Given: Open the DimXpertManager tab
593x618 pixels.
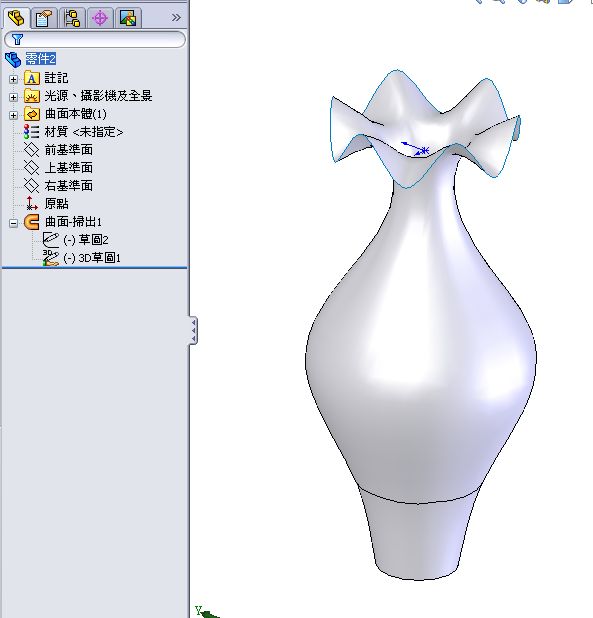Looking at the screenshot, I should 100,18.
